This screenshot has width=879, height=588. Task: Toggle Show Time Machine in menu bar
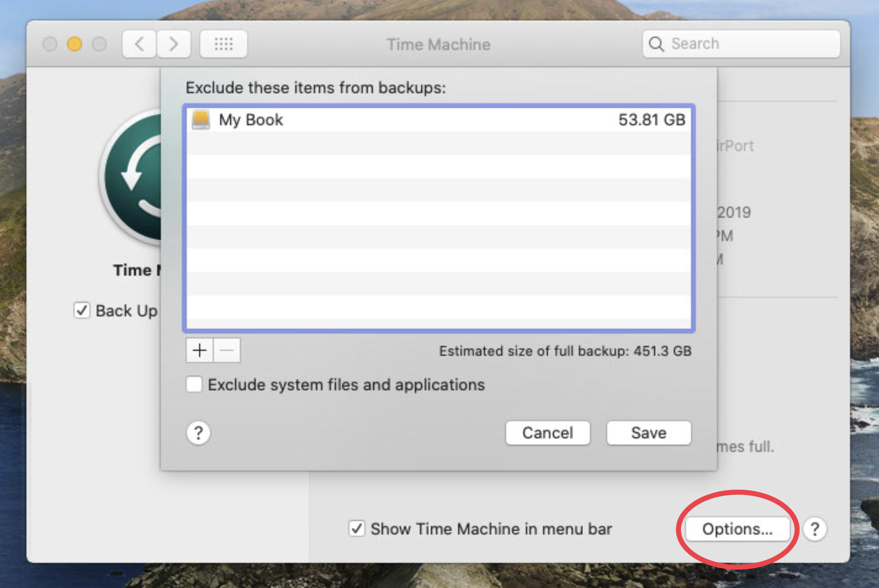(x=357, y=529)
